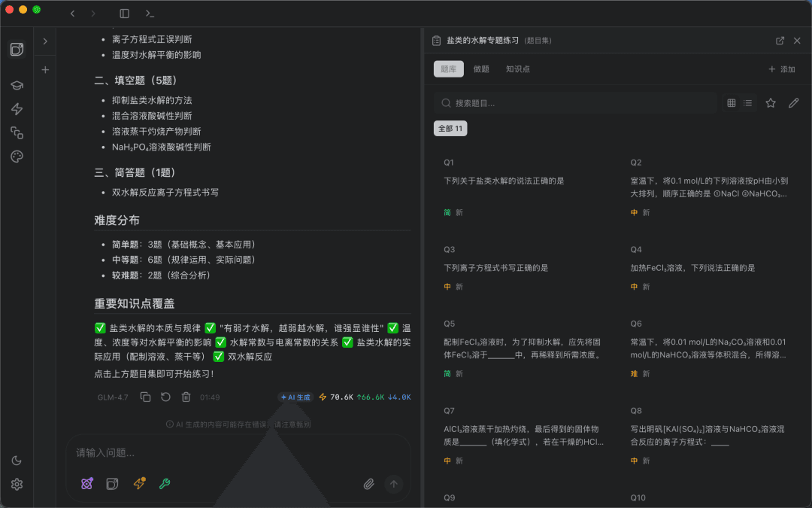Open the wrench tools menu in input box

click(x=165, y=484)
